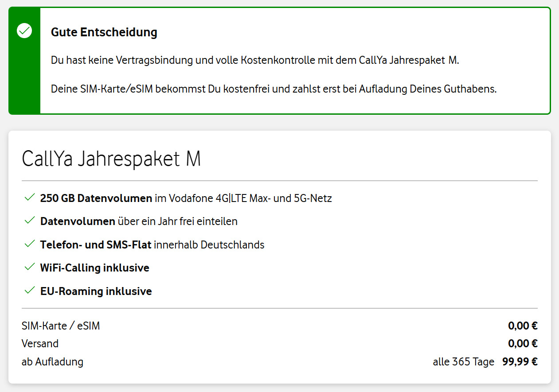Screen dimensions: 559x392
Task: Click the 0,00 € price for SIM-Karte / eSIM
Action: (x=523, y=326)
